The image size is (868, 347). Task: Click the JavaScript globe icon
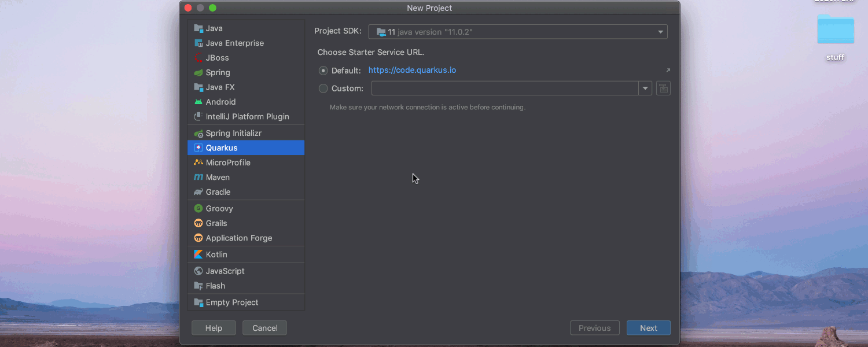(198, 271)
